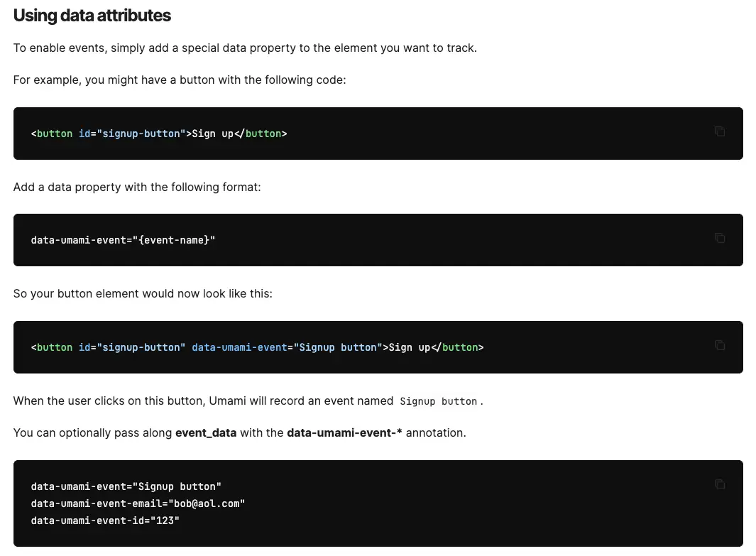Image resolution: width=756 pixels, height=556 pixels.
Task: Copy the basic signup-button HTML snippet
Action: tap(719, 131)
